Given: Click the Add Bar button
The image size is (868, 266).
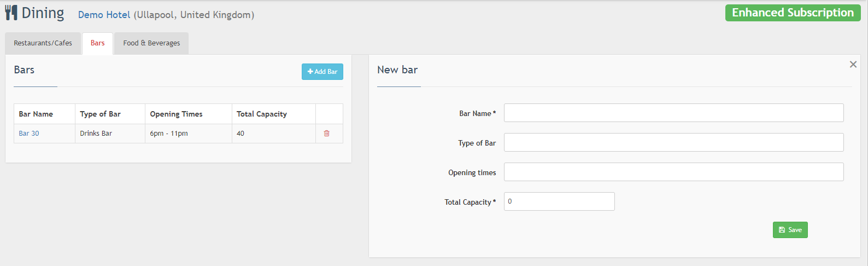Looking at the screenshot, I should coord(322,72).
